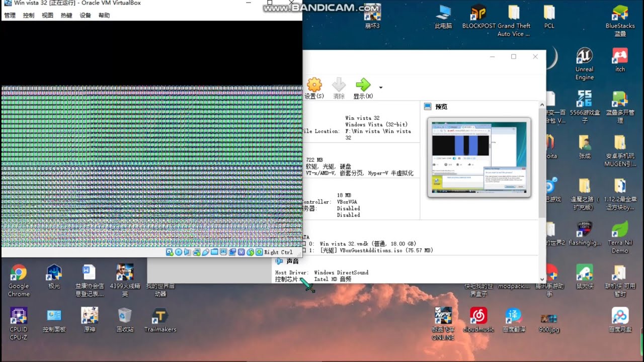Click the Right Ctrl host key label
The width and height of the screenshot is (644, 362).
click(278, 252)
